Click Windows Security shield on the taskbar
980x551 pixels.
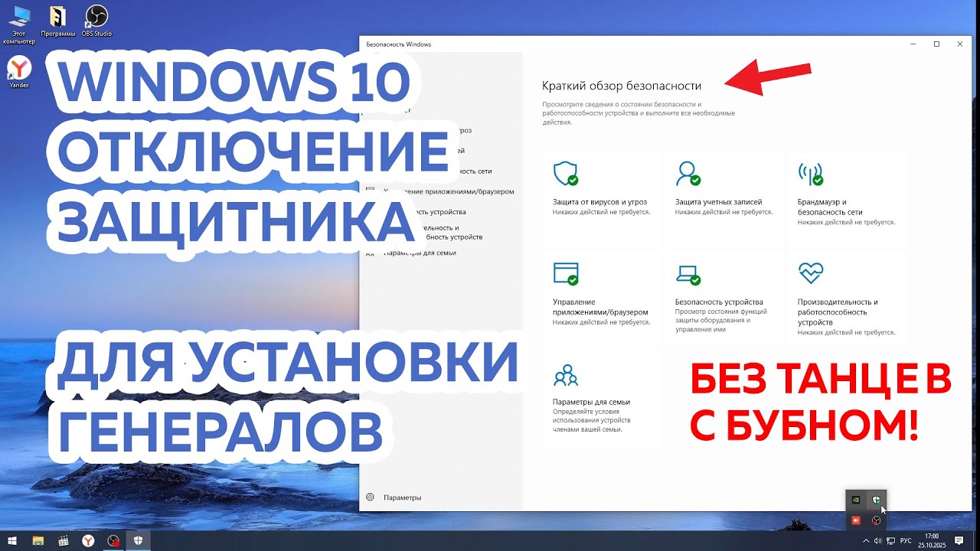[139, 540]
